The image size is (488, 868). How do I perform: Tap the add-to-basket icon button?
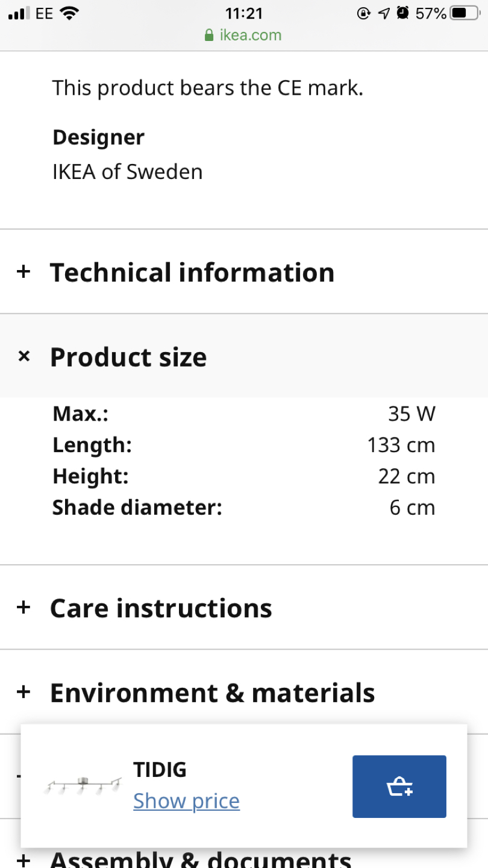[399, 787]
